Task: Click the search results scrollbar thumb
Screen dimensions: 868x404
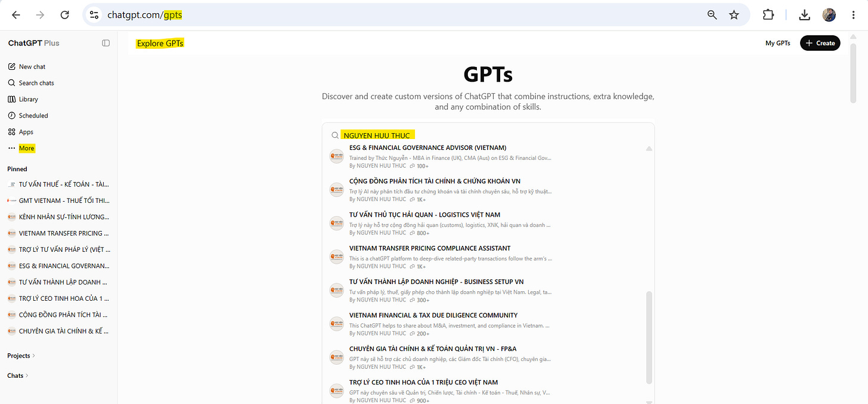Action: tap(649, 337)
